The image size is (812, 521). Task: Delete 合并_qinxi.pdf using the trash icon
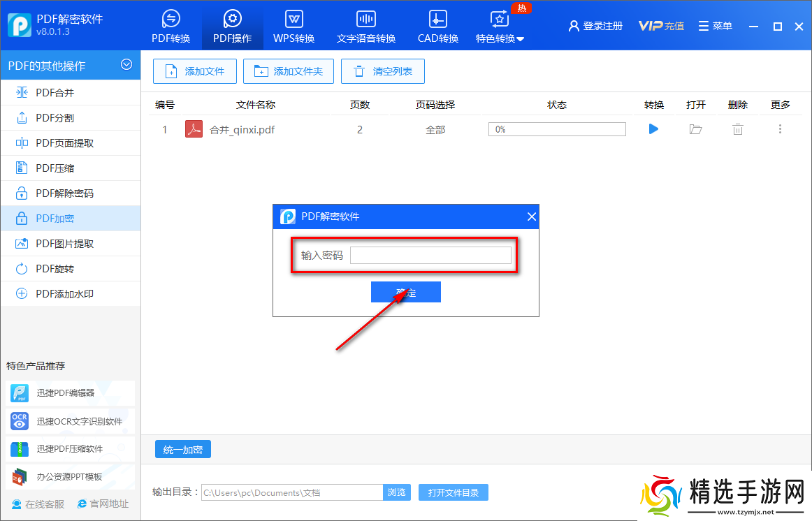pyautogui.click(x=737, y=129)
